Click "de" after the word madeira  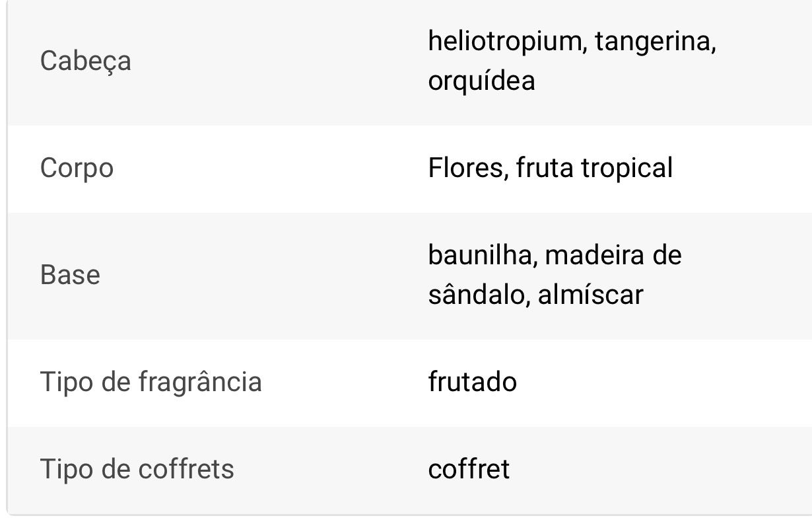point(666,254)
